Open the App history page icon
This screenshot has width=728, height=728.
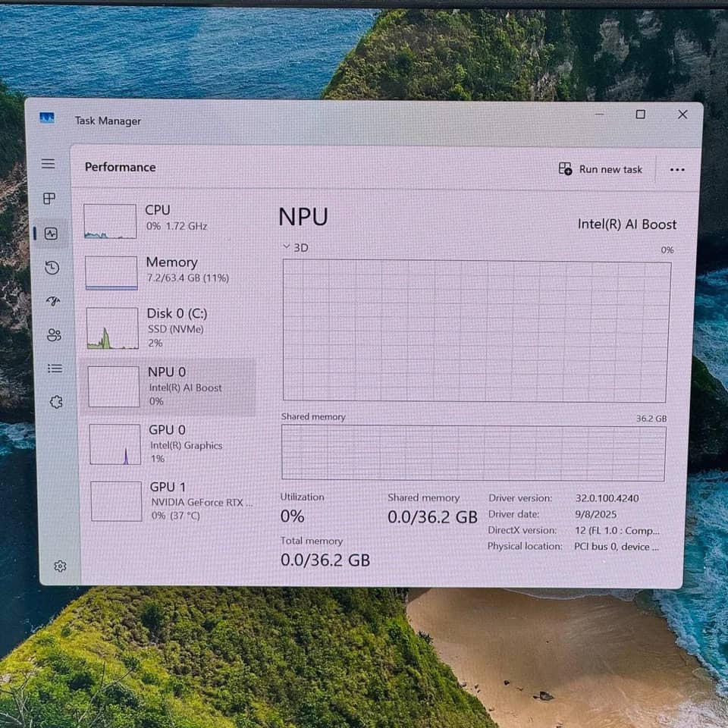tap(52, 268)
